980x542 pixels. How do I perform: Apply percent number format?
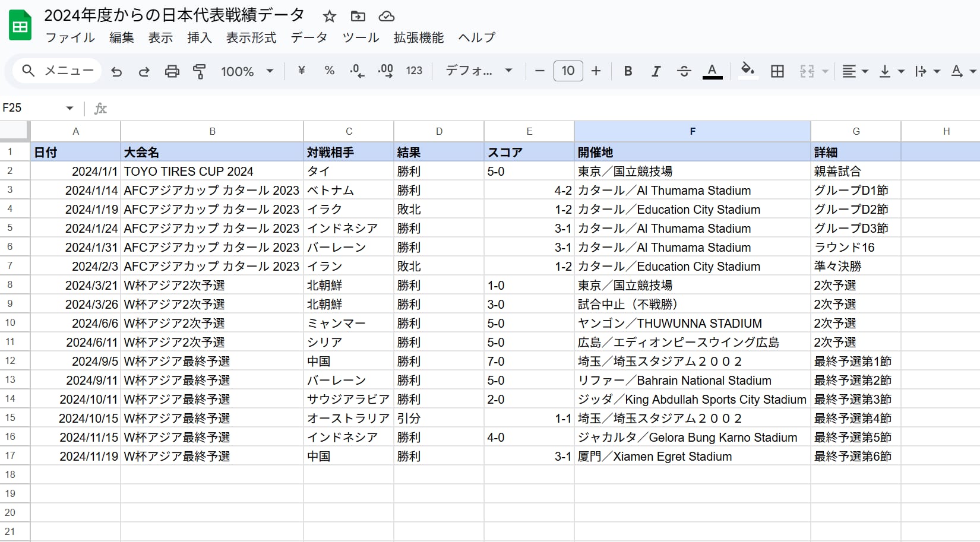[330, 71]
